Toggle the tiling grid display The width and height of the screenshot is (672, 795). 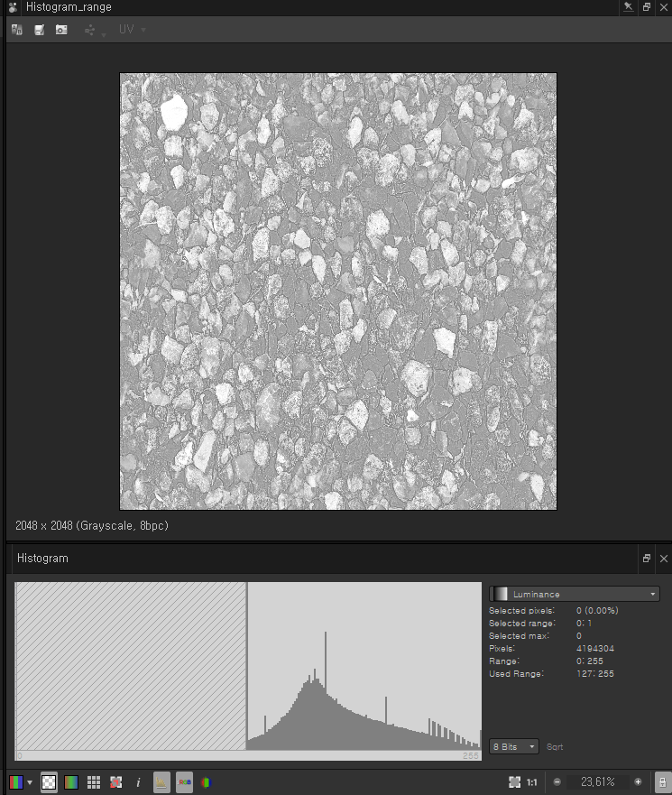(94, 782)
